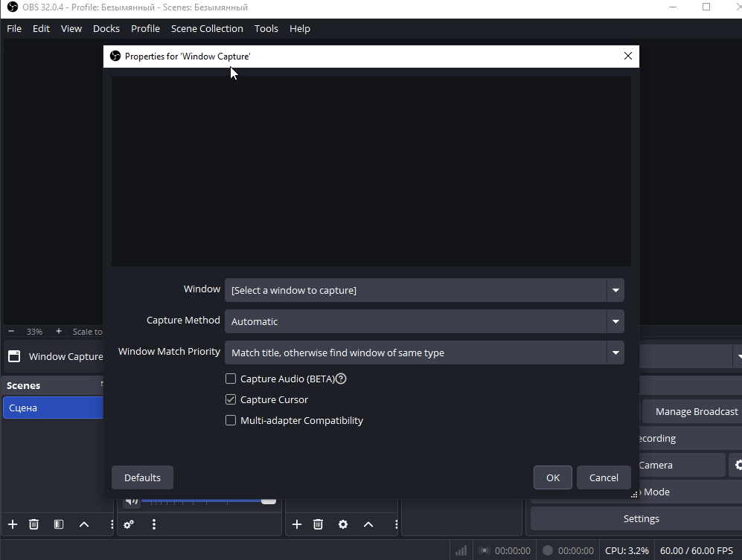Move scene up with arrow icon
The image size is (742, 560).
coord(84,524)
